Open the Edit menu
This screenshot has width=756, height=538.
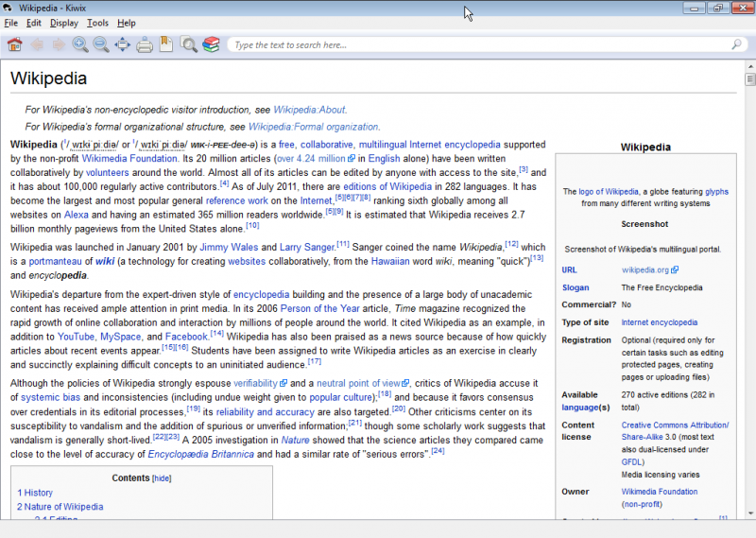click(x=33, y=23)
